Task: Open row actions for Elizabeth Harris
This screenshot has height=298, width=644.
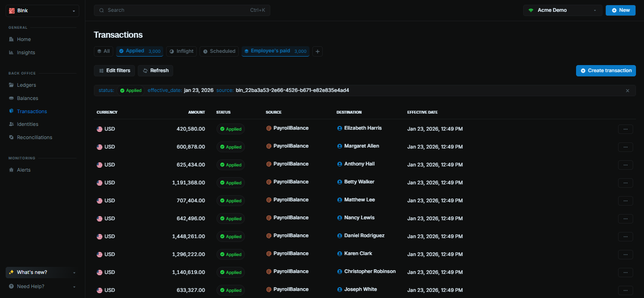Action: (625, 129)
